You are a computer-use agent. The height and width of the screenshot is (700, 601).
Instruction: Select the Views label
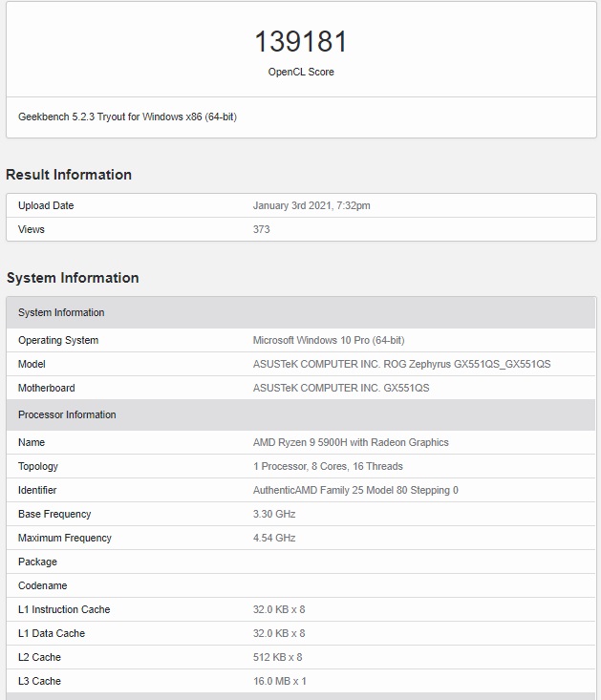click(x=32, y=229)
